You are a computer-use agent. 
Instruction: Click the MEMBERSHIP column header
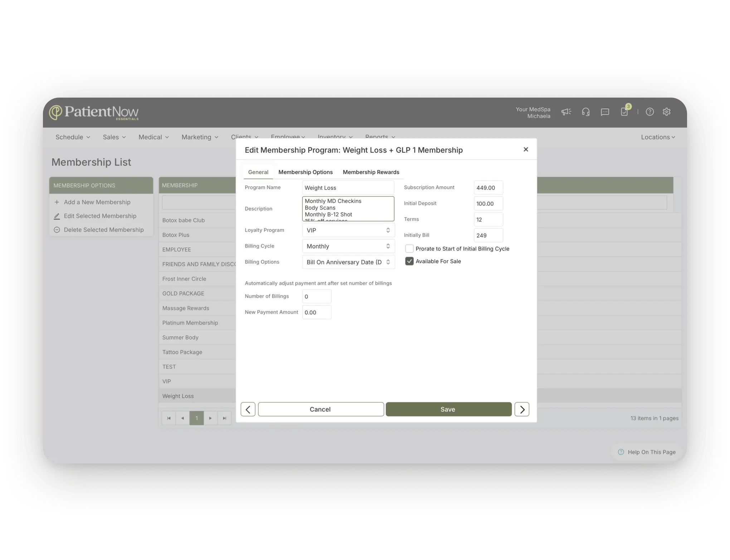tap(197, 185)
